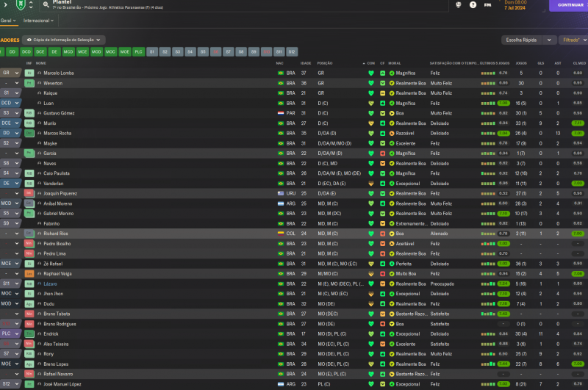Click Gustavo Gómez's info status badge

pyautogui.click(x=29, y=113)
